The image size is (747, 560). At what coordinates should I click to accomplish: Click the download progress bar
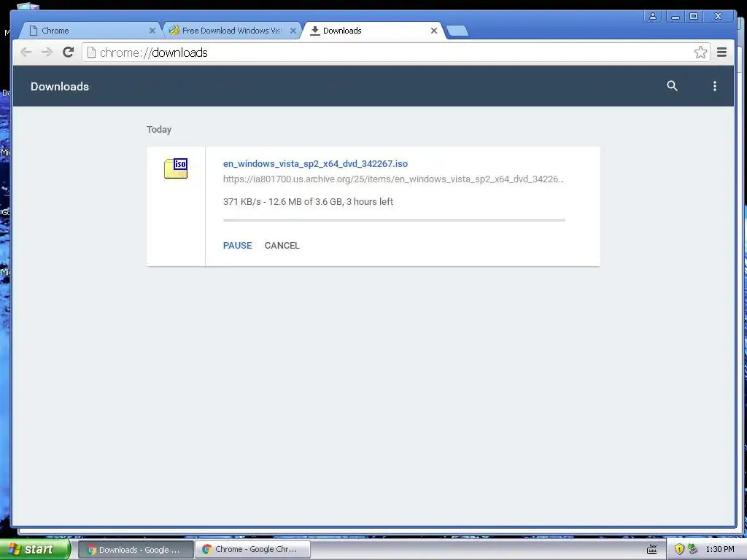tap(394, 220)
